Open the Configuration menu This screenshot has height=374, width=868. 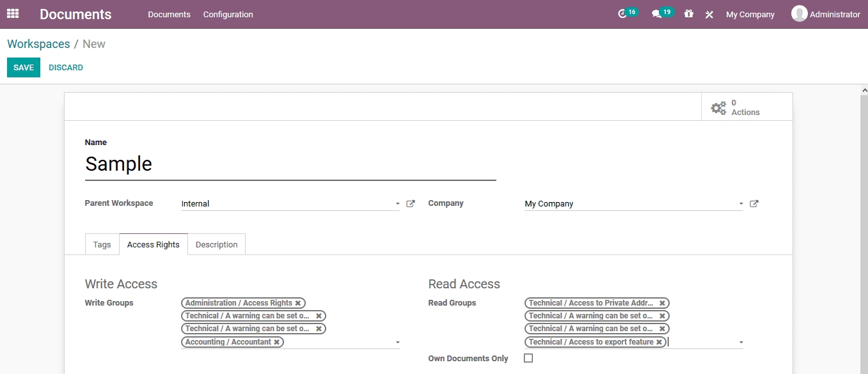[x=228, y=14]
